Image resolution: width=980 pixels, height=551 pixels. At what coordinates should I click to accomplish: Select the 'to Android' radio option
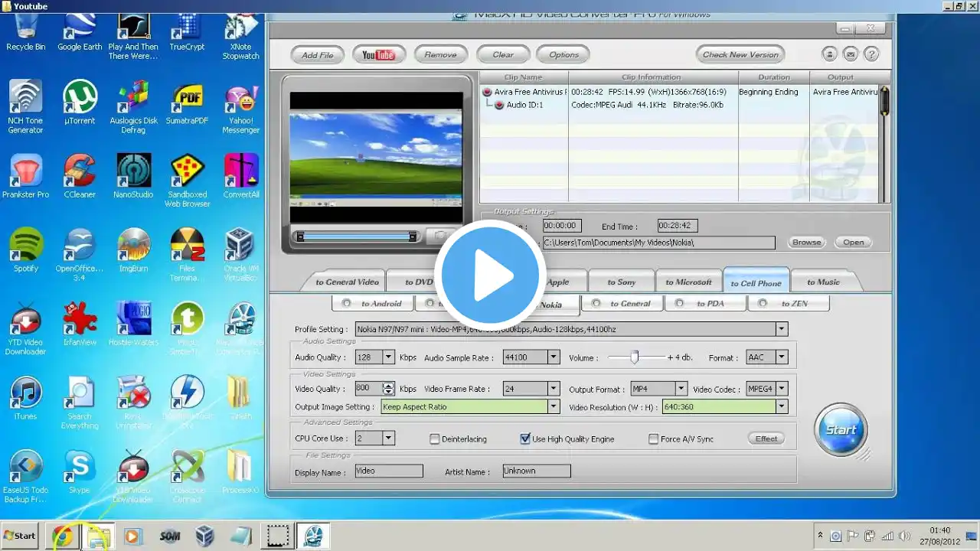point(347,303)
